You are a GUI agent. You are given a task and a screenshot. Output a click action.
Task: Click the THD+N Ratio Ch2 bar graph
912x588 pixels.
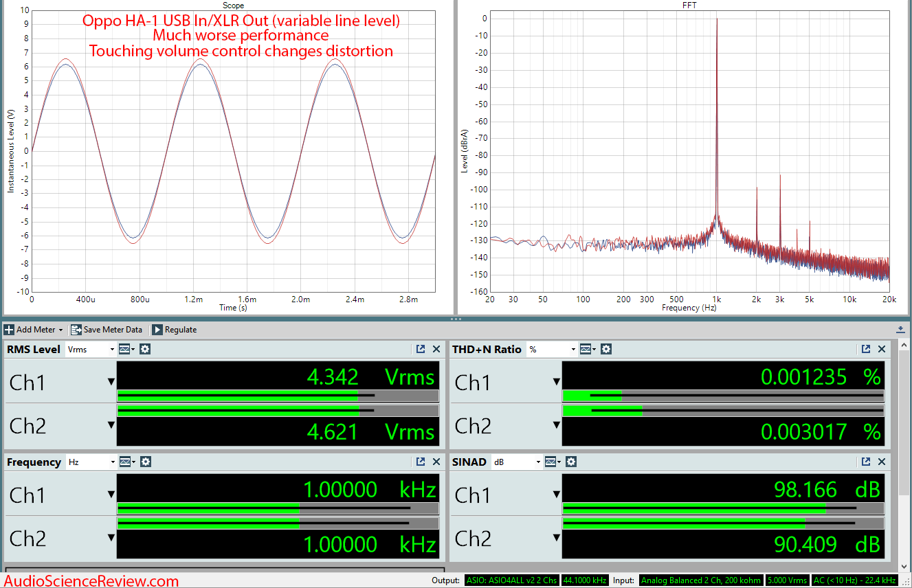coord(723,410)
